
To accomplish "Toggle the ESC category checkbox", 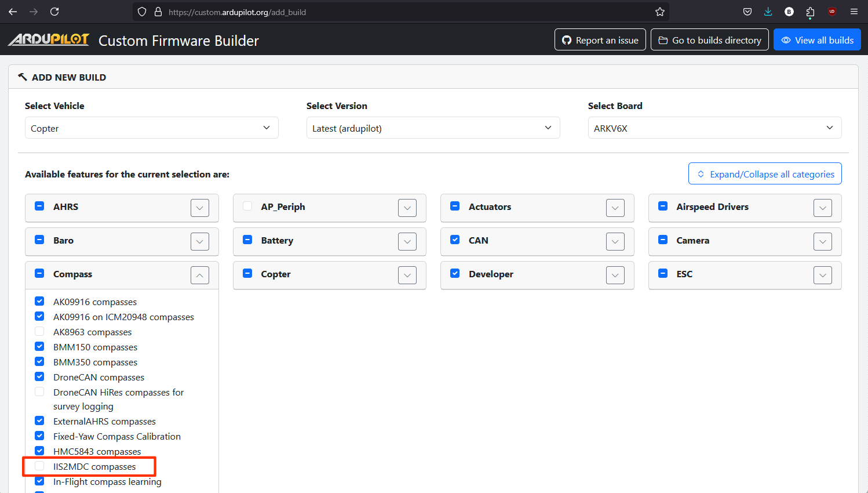I will [x=663, y=273].
